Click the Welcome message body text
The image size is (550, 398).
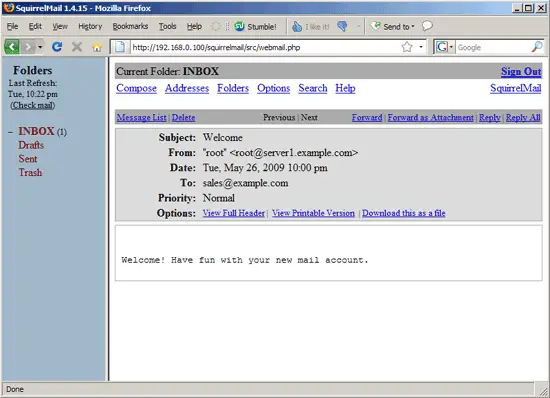click(245, 260)
